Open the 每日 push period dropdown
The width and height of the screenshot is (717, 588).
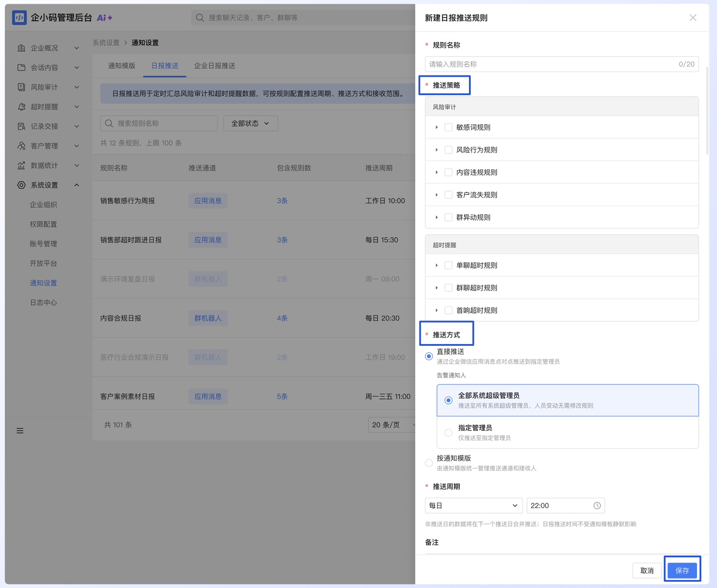click(474, 505)
